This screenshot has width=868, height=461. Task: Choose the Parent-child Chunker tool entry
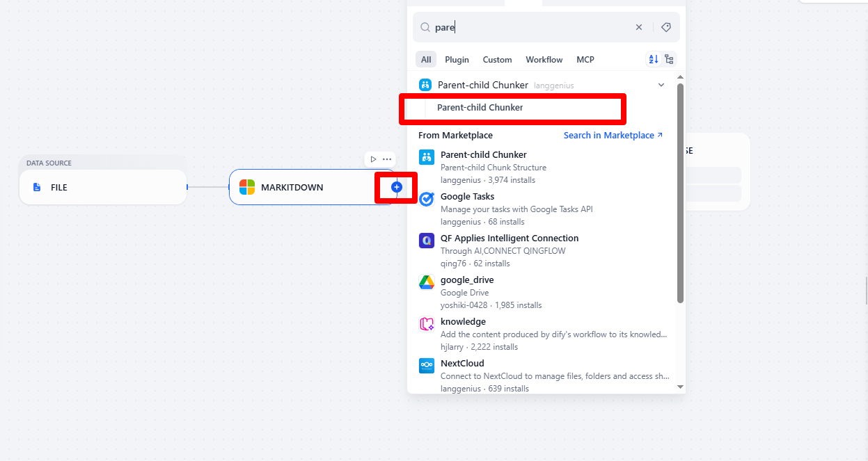click(x=480, y=108)
